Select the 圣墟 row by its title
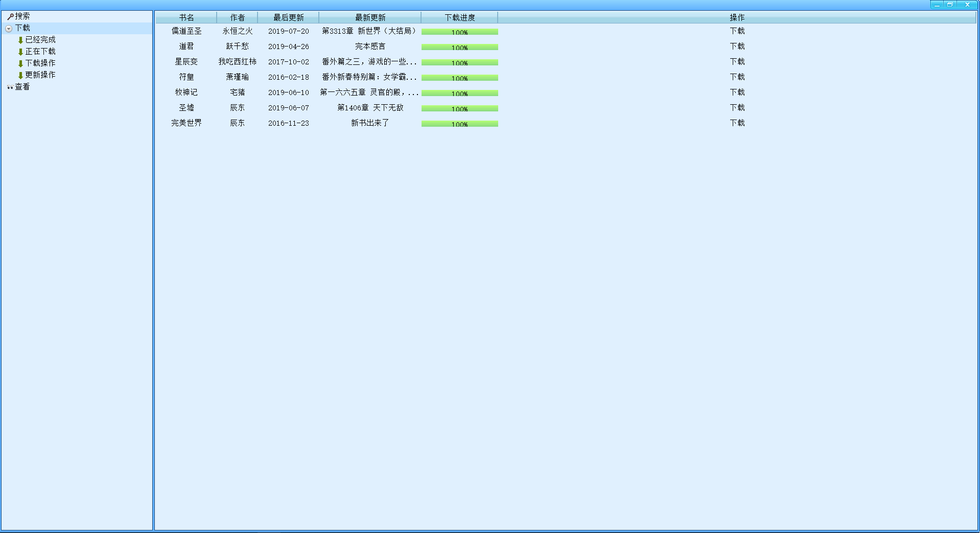Viewport: 980px width, 533px height. (186, 108)
